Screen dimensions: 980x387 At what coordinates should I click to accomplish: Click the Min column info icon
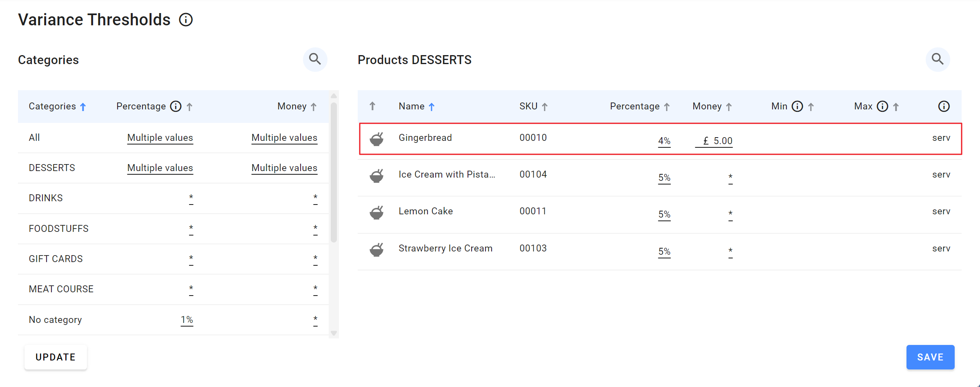tap(797, 107)
